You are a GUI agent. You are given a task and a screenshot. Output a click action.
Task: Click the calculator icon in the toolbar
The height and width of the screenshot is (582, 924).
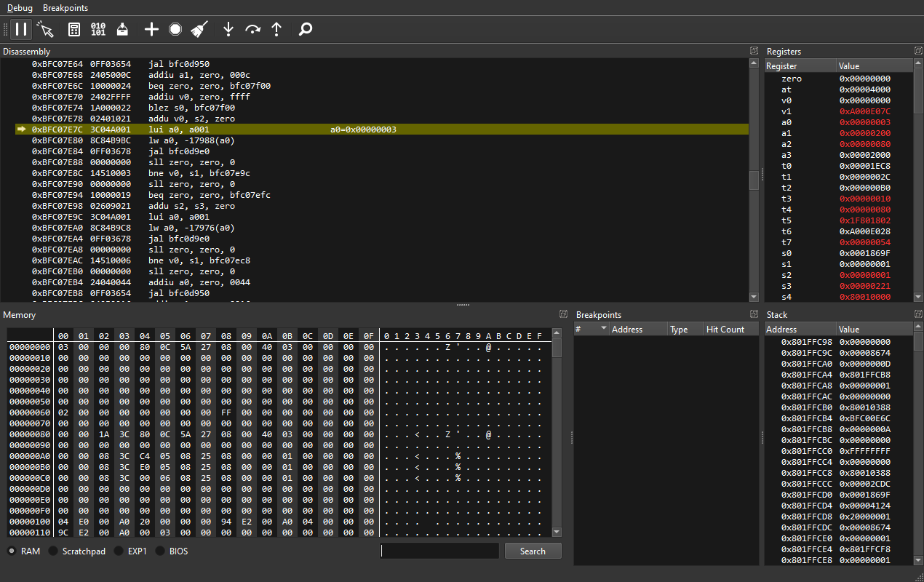pos(73,29)
